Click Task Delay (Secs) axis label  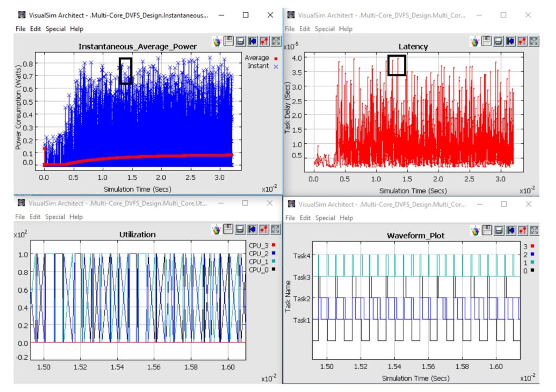(288, 108)
